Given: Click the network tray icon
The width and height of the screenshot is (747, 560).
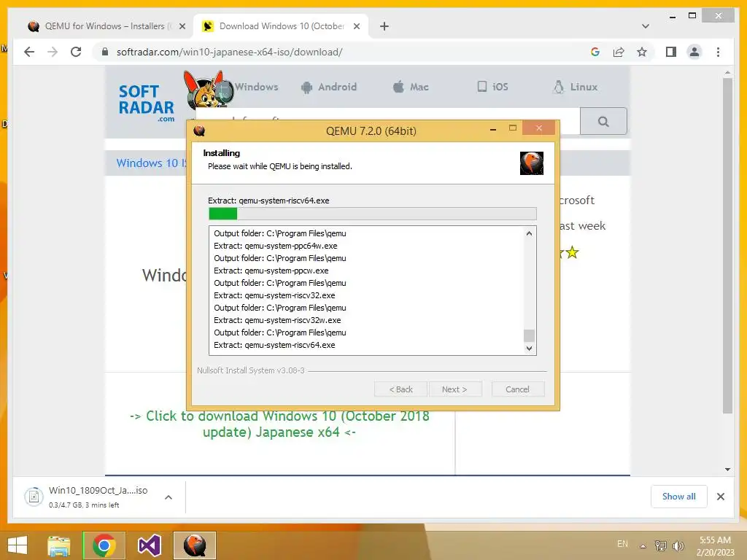Looking at the screenshot, I should pos(660,545).
